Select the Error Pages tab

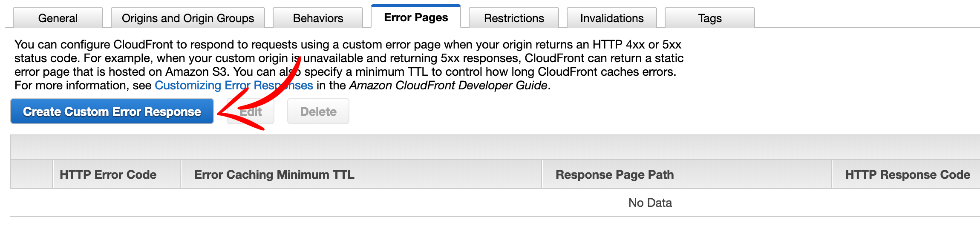click(416, 17)
